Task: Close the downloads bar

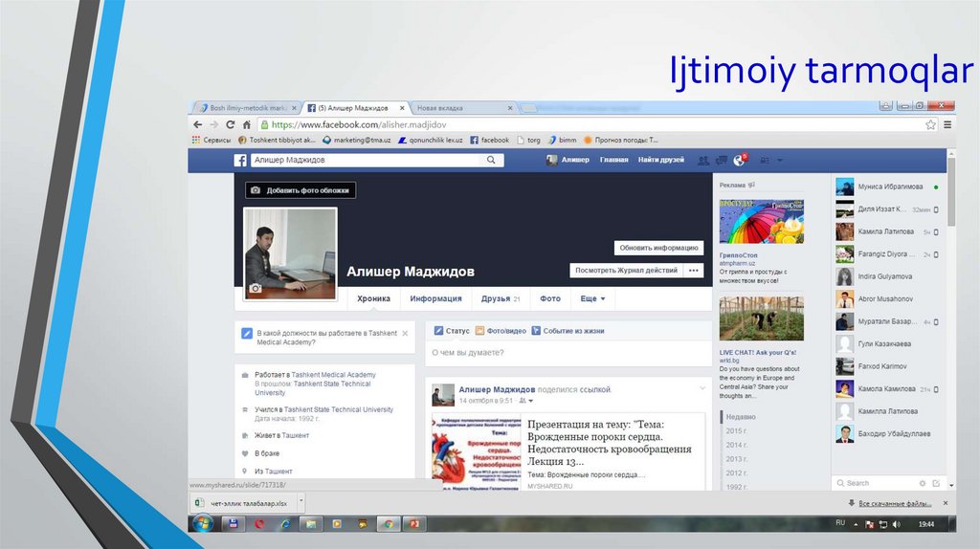Action: [x=945, y=503]
